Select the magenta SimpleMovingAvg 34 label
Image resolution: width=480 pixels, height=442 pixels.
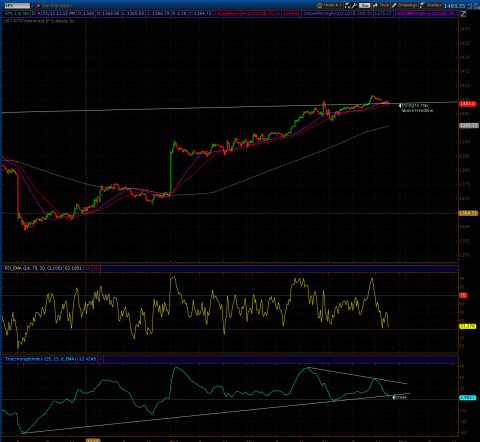click(426, 14)
